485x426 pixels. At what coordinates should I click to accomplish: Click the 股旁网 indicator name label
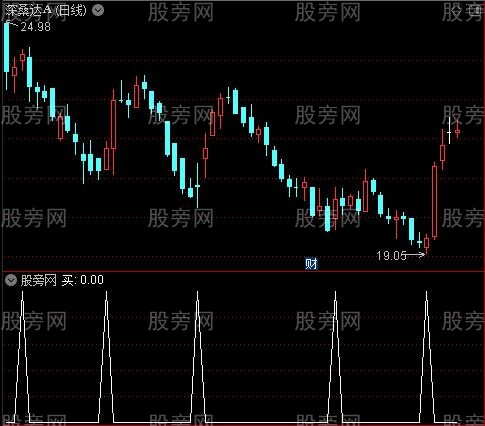pos(39,280)
